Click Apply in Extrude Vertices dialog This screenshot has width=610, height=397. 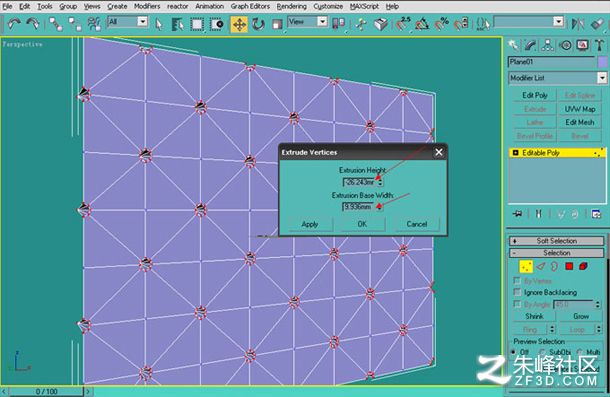[x=310, y=224]
